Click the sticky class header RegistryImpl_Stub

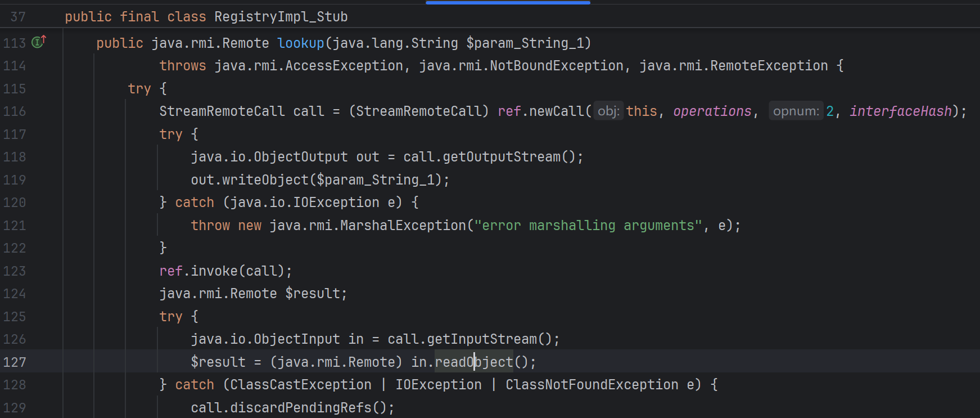click(x=281, y=17)
